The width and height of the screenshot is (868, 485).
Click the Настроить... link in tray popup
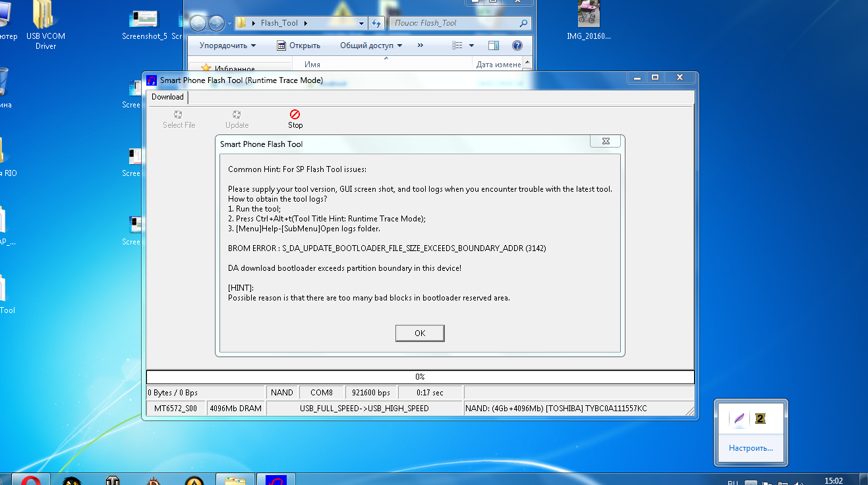click(x=751, y=448)
